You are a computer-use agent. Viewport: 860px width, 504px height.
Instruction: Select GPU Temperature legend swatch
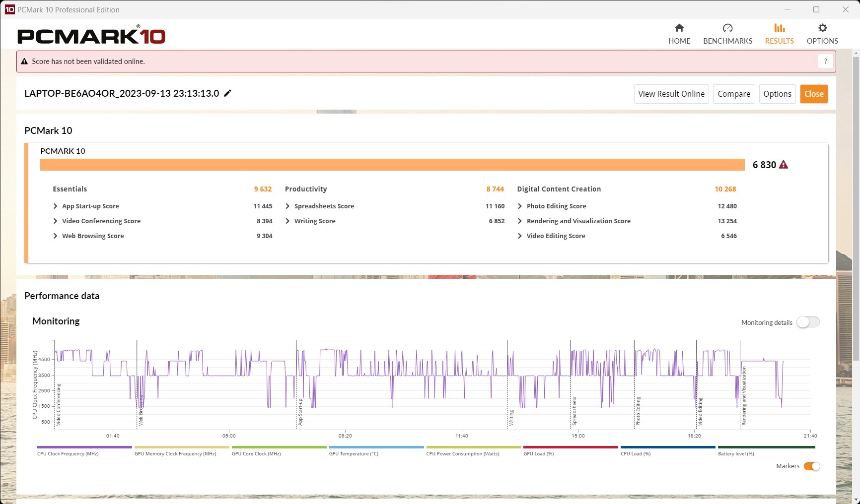(x=376, y=447)
